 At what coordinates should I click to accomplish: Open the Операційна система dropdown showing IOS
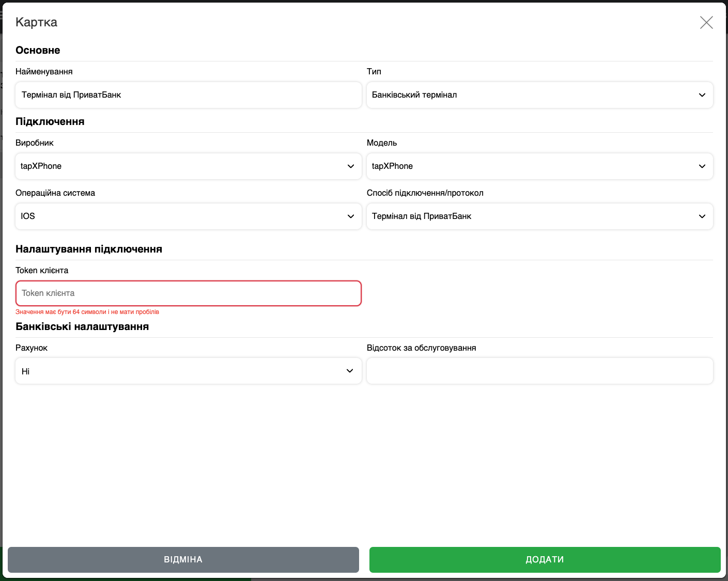coord(188,216)
